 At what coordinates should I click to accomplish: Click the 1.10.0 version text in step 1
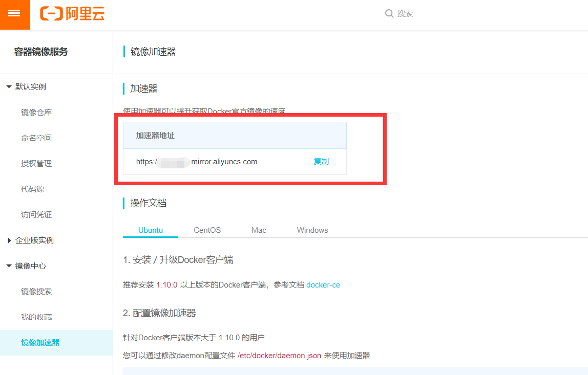(167, 285)
